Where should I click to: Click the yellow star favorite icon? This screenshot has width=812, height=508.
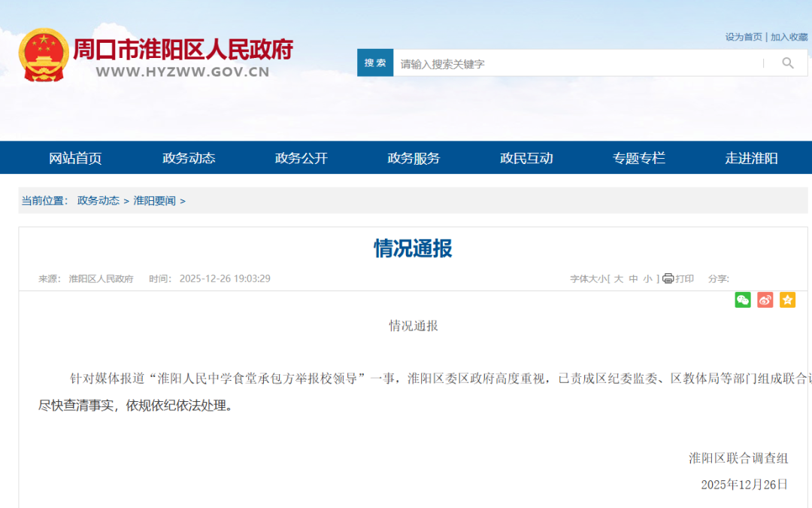point(787,300)
